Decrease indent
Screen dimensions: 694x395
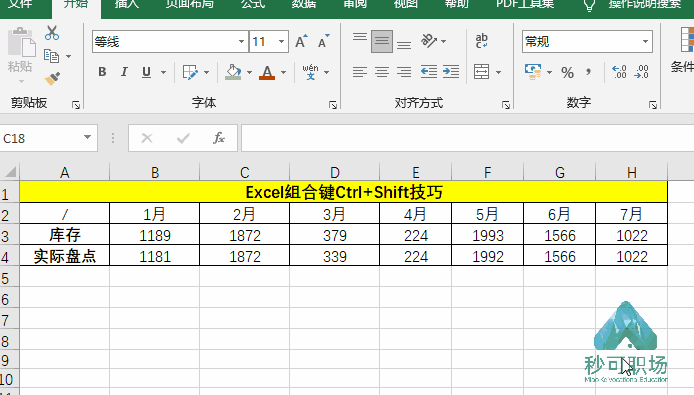pyautogui.click(x=429, y=72)
